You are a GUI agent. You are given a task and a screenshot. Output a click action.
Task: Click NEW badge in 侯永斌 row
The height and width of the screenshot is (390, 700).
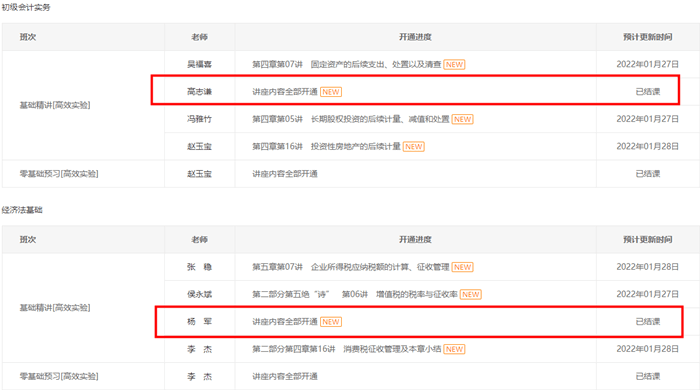click(471, 295)
